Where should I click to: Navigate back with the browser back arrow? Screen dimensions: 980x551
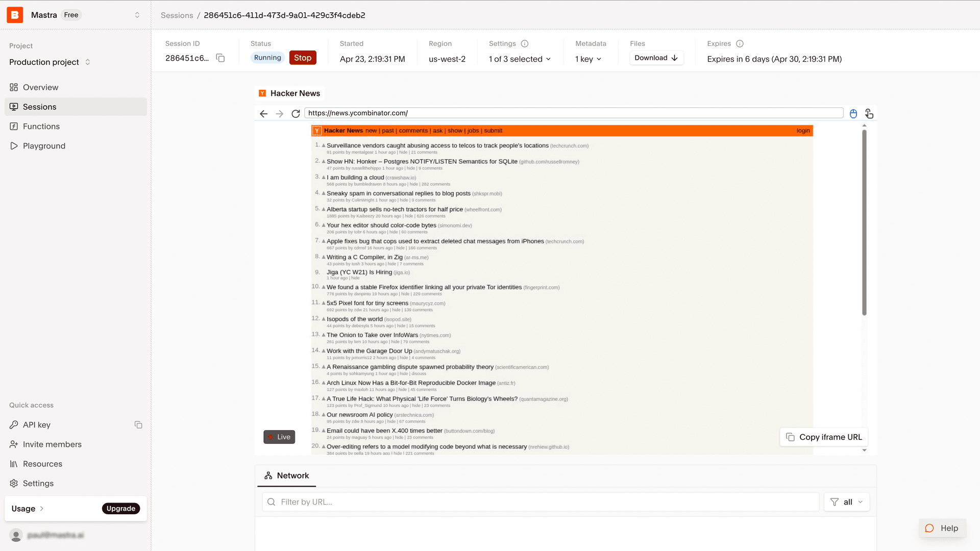(263, 113)
